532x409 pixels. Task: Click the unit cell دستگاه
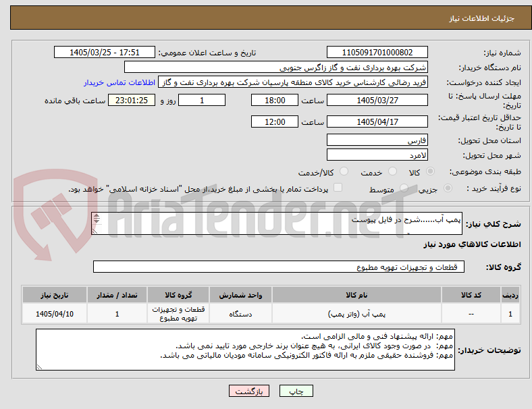click(x=240, y=314)
